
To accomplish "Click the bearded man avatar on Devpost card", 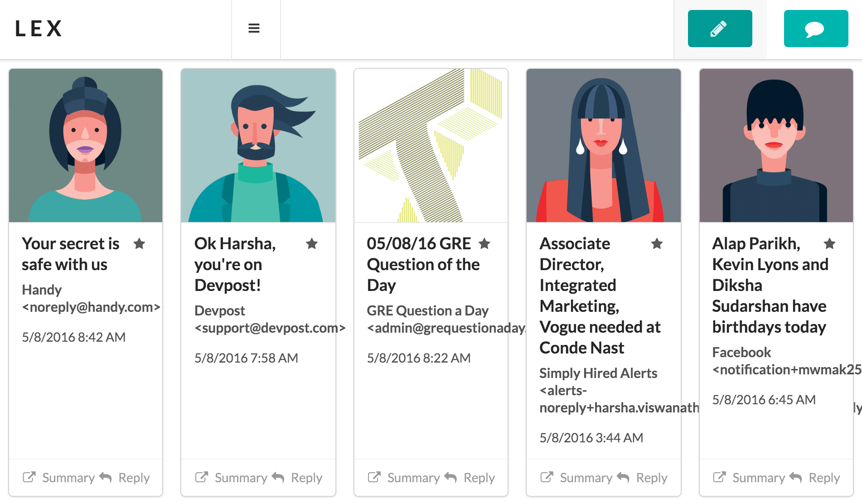I will coord(258,145).
